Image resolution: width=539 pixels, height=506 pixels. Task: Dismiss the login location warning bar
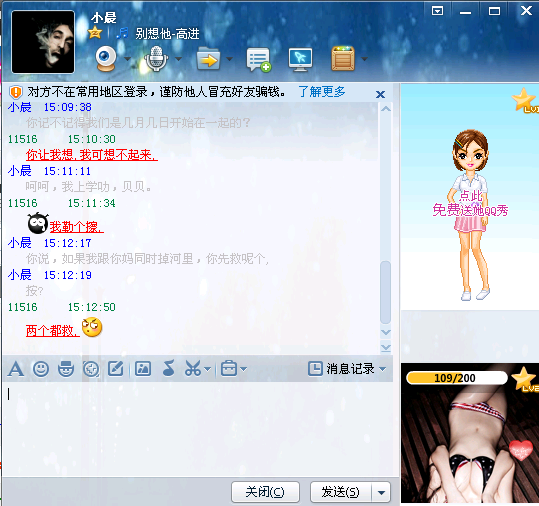[380, 94]
